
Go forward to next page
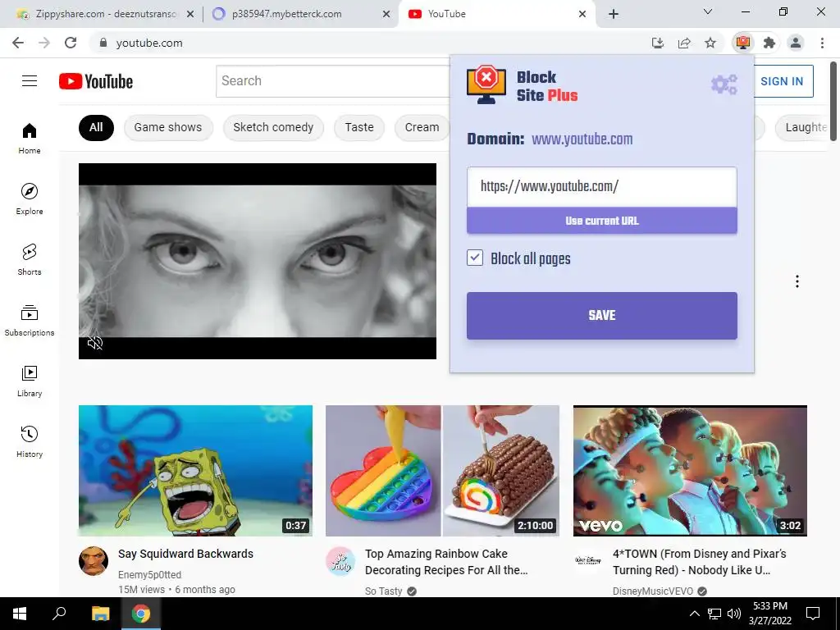pos(44,43)
